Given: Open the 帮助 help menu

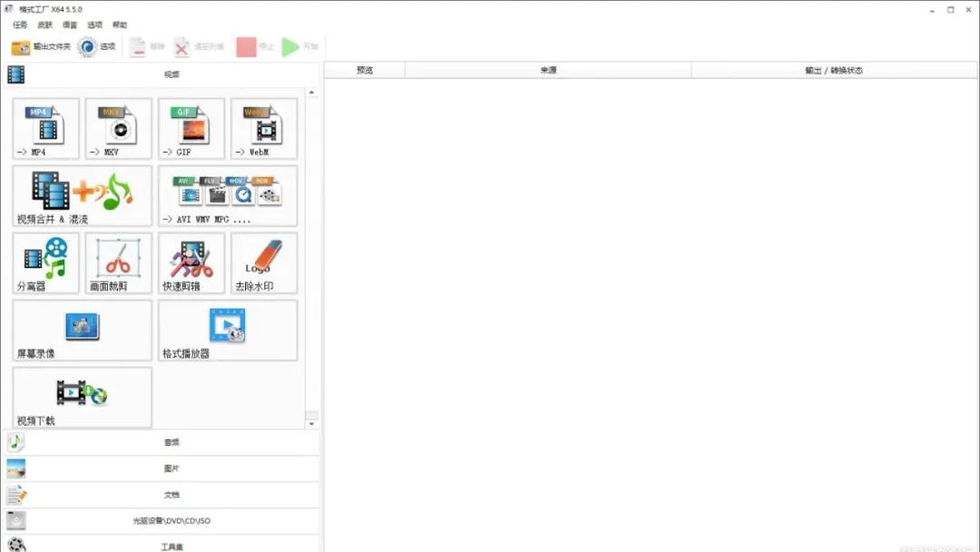Looking at the screenshot, I should [x=120, y=25].
